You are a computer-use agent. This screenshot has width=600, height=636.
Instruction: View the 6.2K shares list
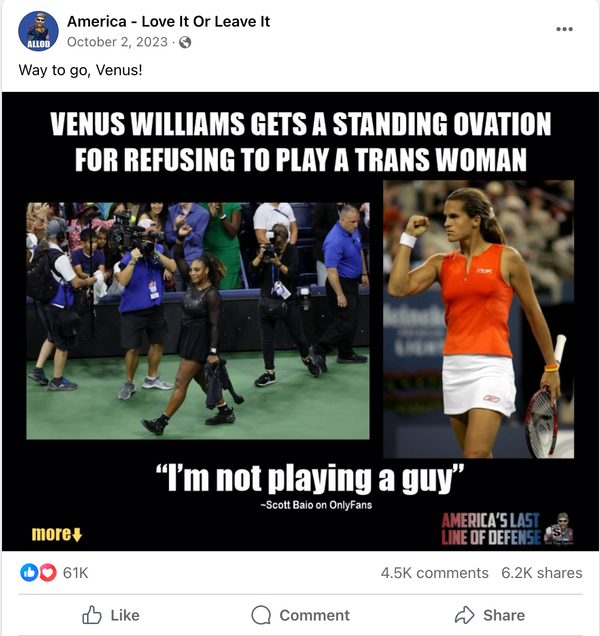click(x=542, y=573)
